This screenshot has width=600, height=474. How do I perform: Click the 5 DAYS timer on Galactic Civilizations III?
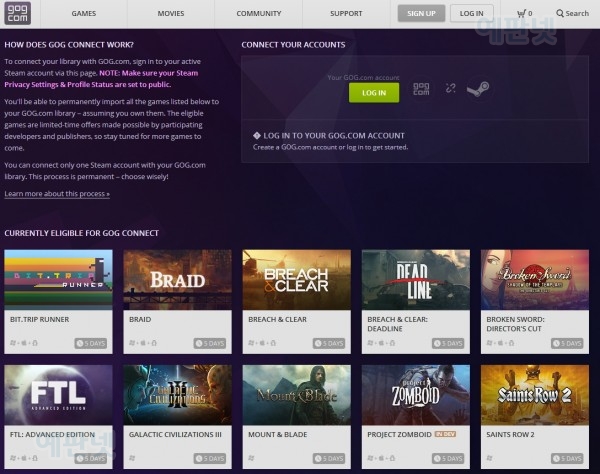210,458
